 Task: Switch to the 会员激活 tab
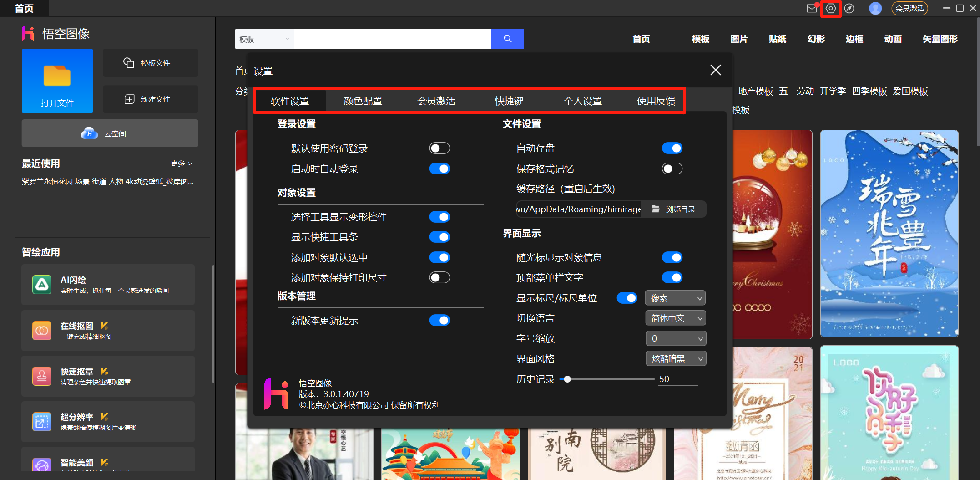point(436,101)
